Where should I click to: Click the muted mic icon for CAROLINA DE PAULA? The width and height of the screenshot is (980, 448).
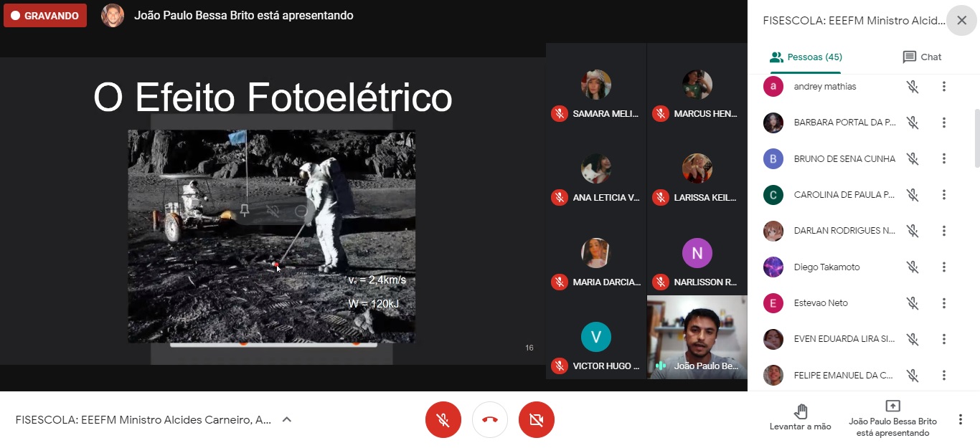[x=913, y=194]
